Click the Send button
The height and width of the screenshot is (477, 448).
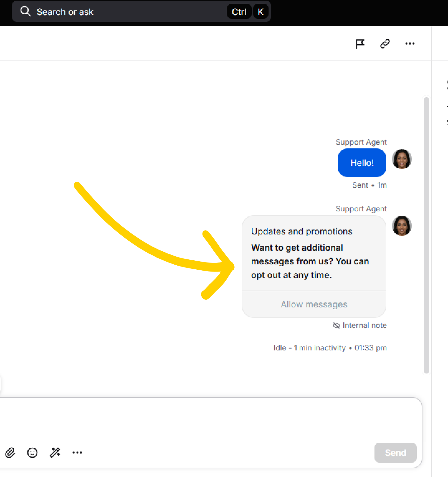click(395, 453)
